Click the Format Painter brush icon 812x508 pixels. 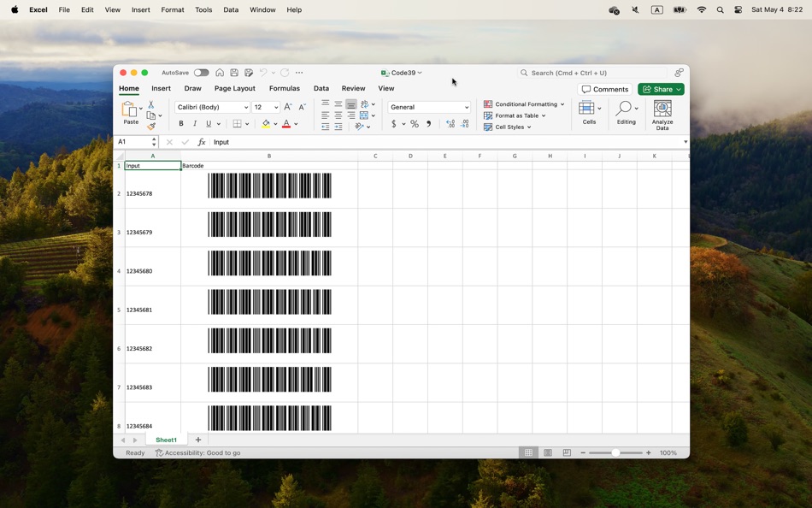point(151,127)
